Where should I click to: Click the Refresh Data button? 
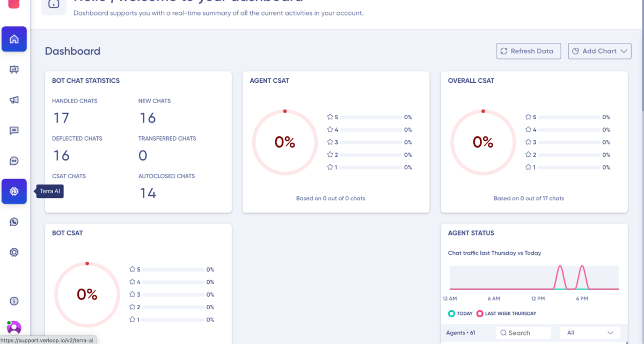tap(528, 51)
